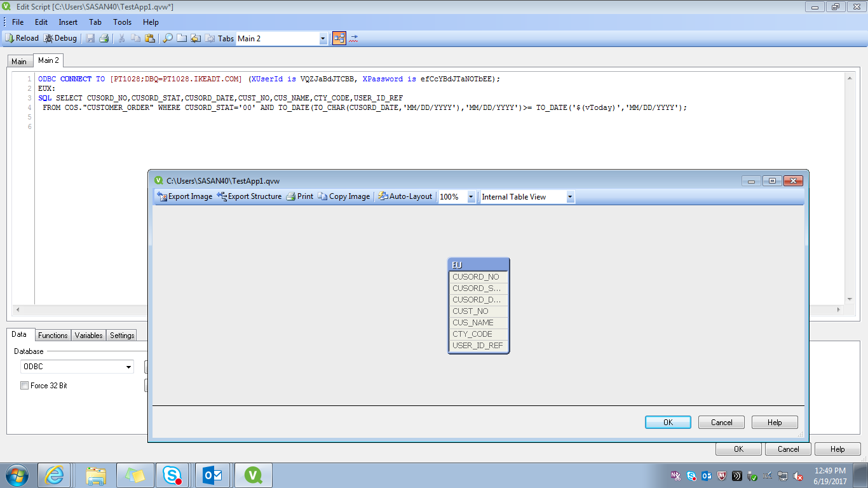Select the CTY_CODE field
Screen dimensions: 868x488
[478, 334]
